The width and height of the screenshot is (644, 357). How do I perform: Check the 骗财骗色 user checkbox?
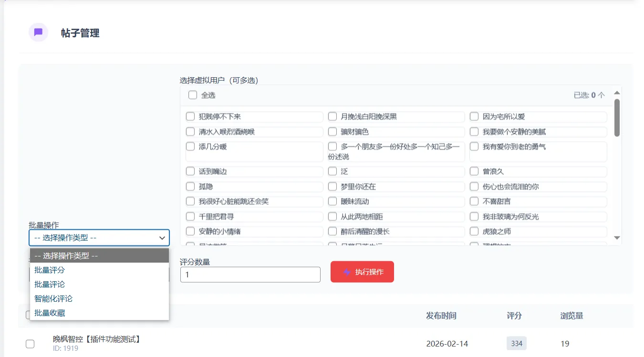[332, 132]
